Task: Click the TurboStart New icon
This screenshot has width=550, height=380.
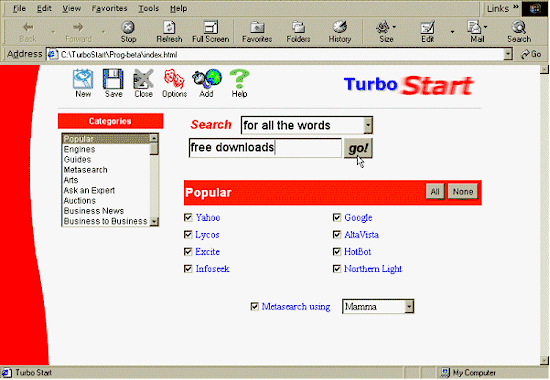Action: click(x=83, y=79)
